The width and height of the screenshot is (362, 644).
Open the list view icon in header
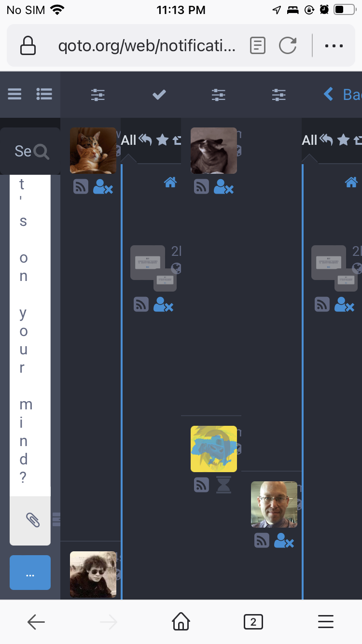(44, 94)
